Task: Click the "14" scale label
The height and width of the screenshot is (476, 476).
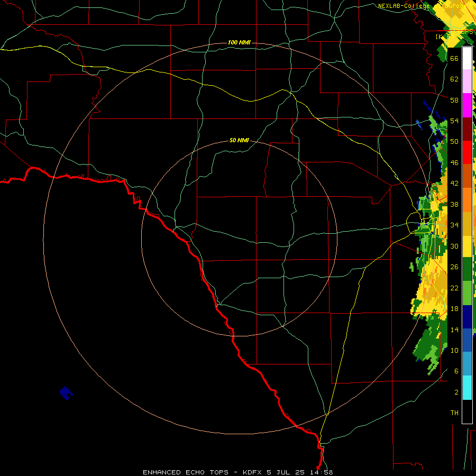Action: click(454, 329)
